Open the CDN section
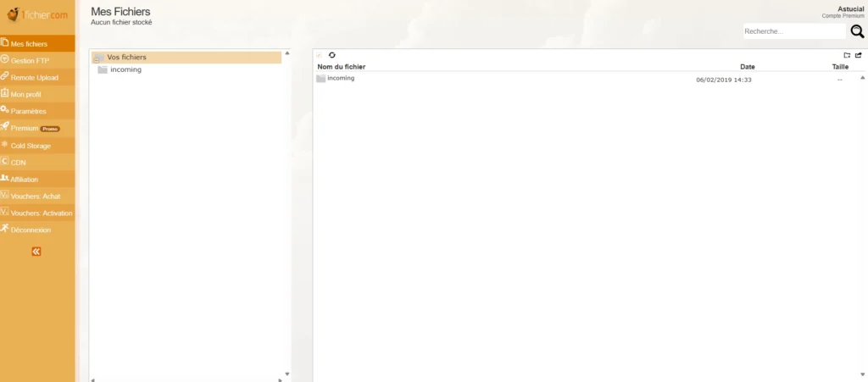The height and width of the screenshot is (382, 868). (37, 163)
